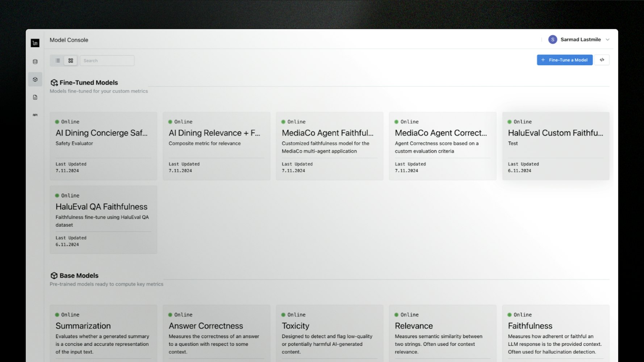Click the Model Console page title
The height and width of the screenshot is (362, 644).
69,40
